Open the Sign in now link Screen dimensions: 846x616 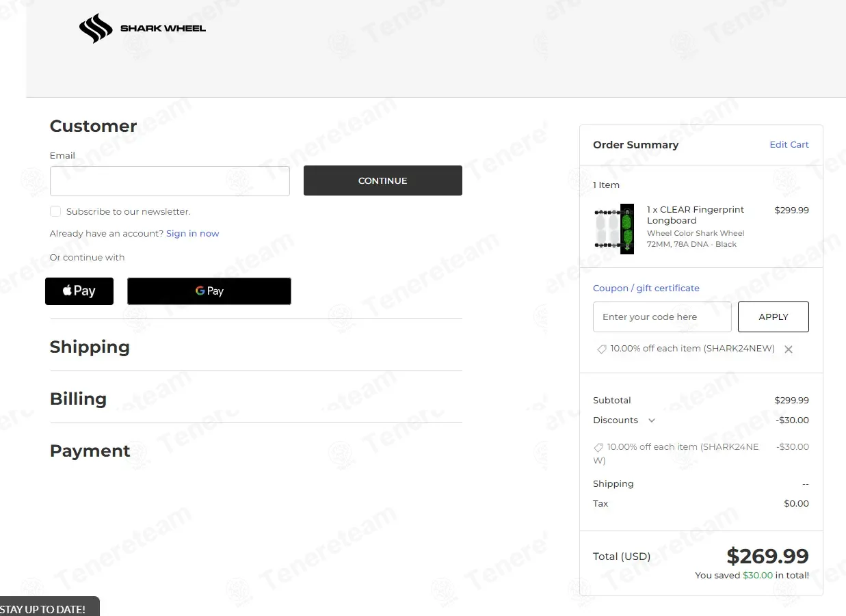[193, 234]
